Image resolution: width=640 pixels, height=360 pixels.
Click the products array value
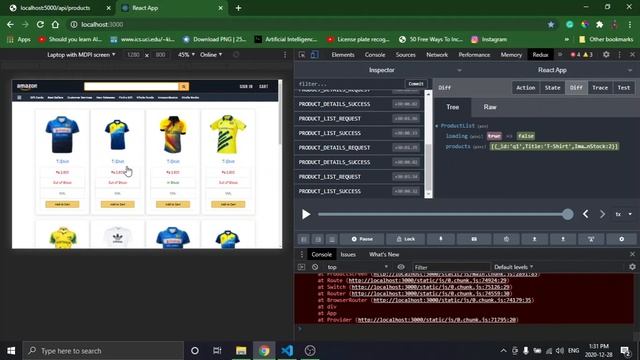[554, 146]
